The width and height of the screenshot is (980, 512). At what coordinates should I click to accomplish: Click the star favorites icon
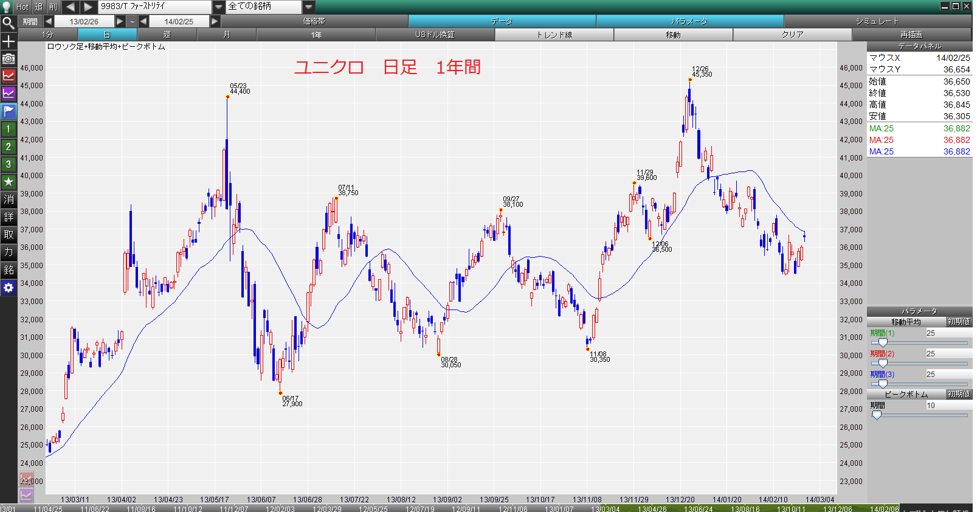click(x=9, y=182)
